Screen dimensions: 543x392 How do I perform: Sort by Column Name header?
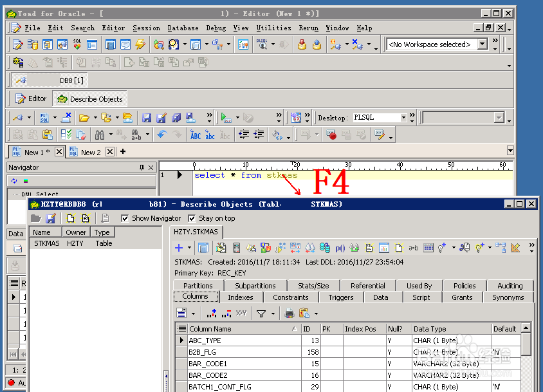point(244,329)
